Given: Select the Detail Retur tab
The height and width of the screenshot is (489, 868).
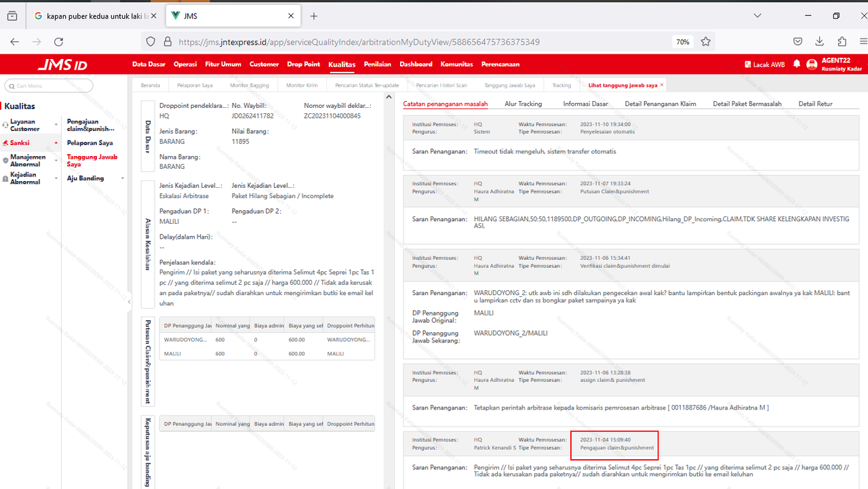Looking at the screenshot, I should pos(815,104).
